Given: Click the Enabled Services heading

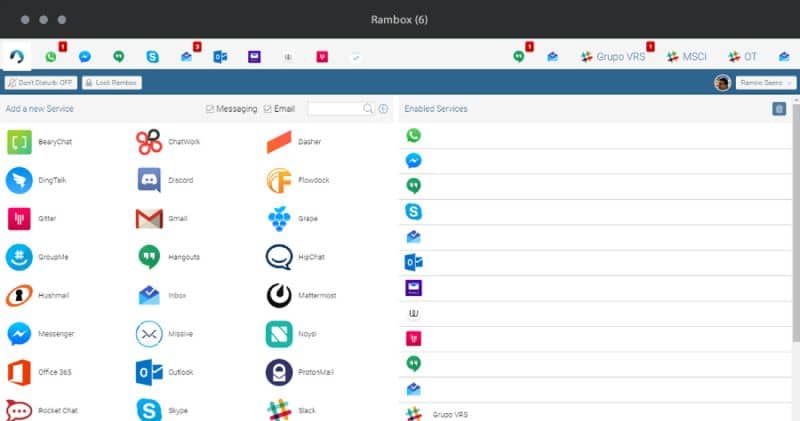Looking at the screenshot, I should [x=436, y=109].
